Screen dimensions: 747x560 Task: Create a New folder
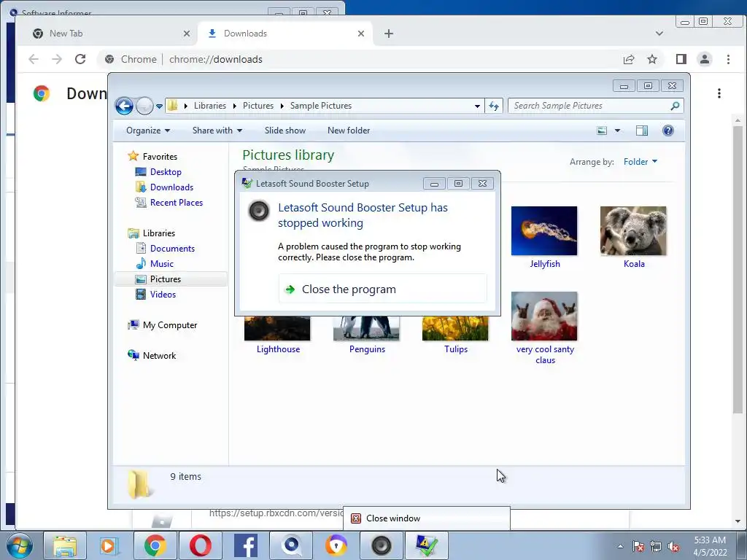[348, 131]
